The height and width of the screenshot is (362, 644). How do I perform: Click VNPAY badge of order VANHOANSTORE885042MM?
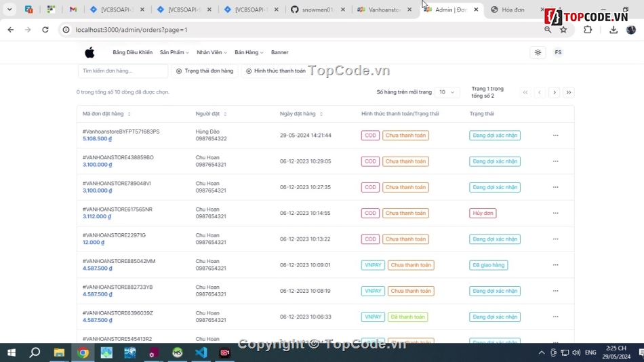click(x=373, y=265)
